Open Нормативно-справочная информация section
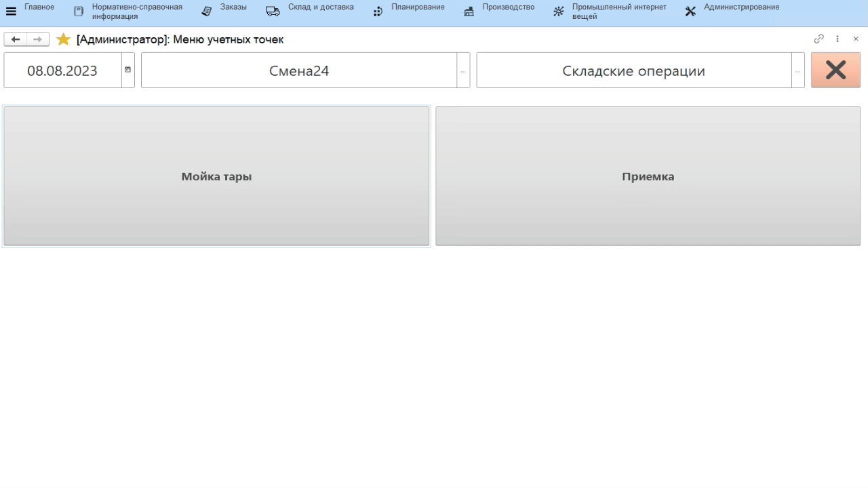868x488 pixels. click(136, 12)
